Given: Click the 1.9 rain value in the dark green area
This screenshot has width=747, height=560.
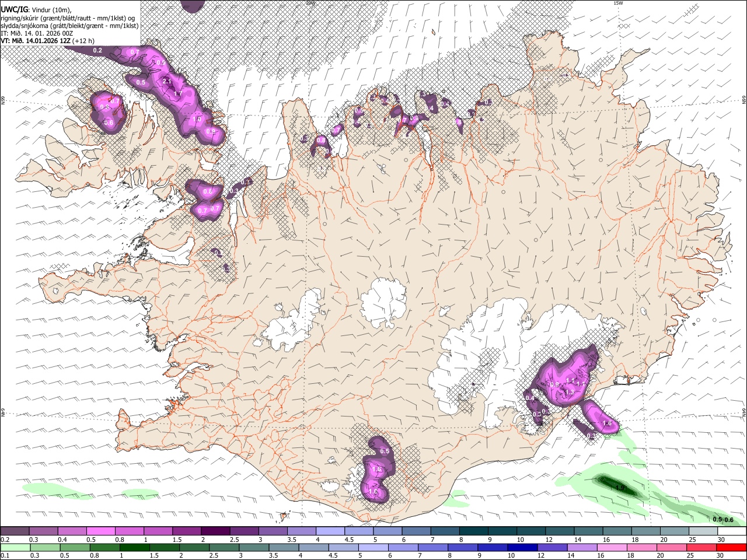Looking at the screenshot, I should coord(619,487).
